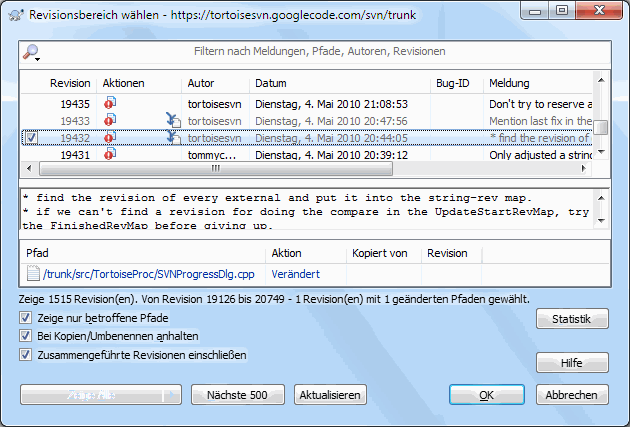Click modified action icon of revision 19432
Viewport: 630px width, 427px height.
point(110,137)
